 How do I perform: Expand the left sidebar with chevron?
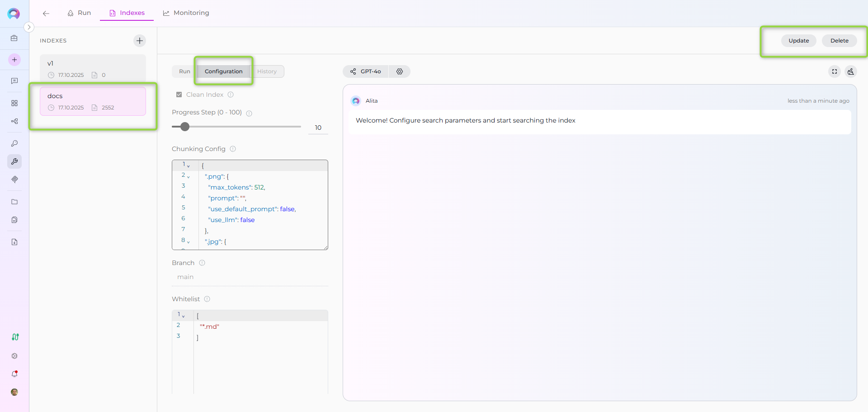pyautogui.click(x=29, y=27)
